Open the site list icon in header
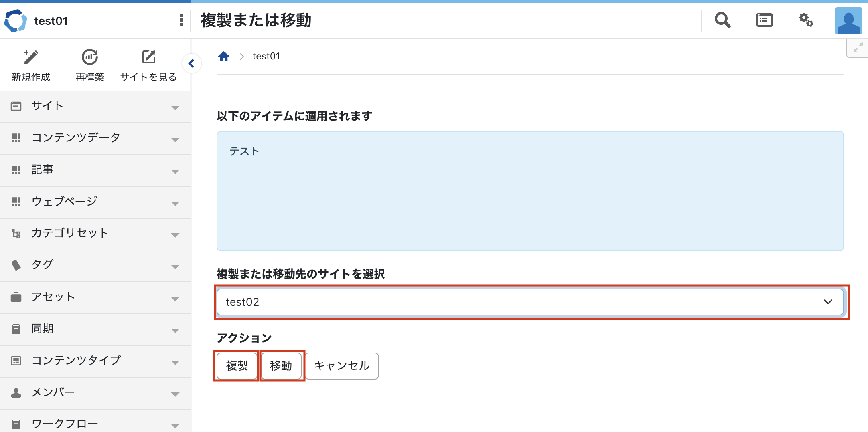The height and width of the screenshot is (432, 868). pos(764,20)
